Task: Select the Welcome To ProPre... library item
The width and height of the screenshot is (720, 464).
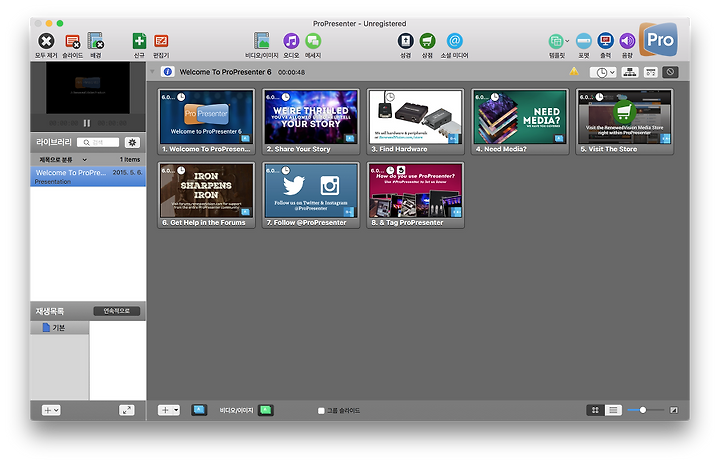Action: click(88, 176)
